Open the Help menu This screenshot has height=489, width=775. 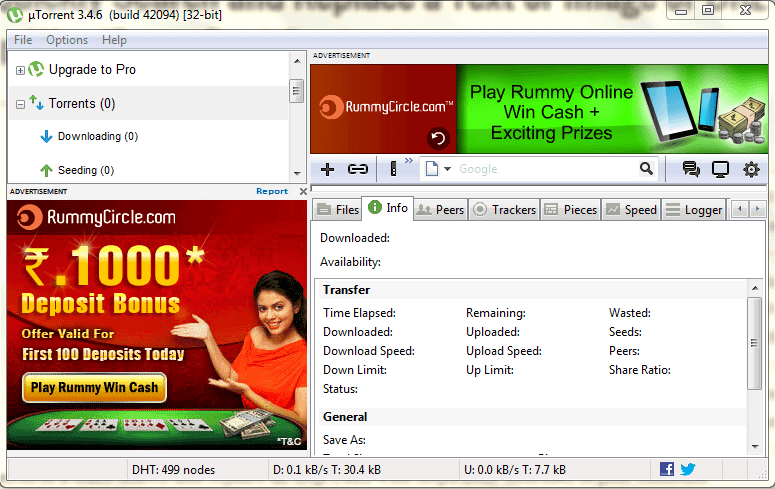114,40
